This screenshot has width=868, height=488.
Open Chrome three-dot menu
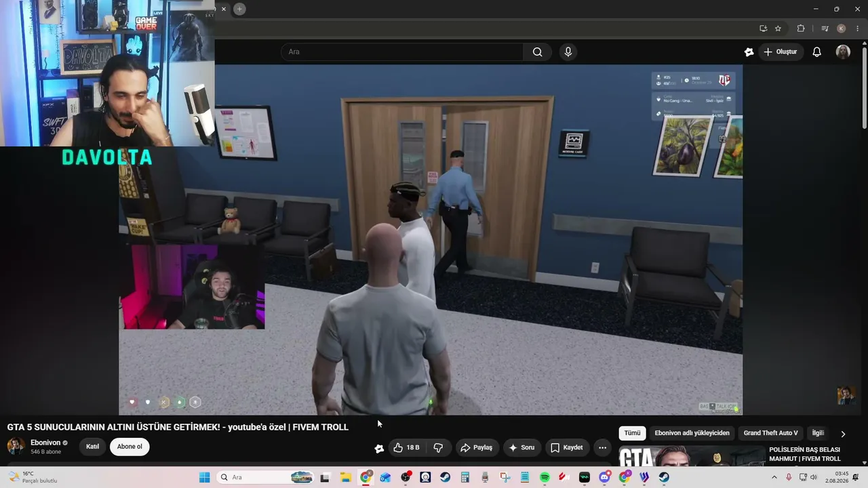click(857, 28)
